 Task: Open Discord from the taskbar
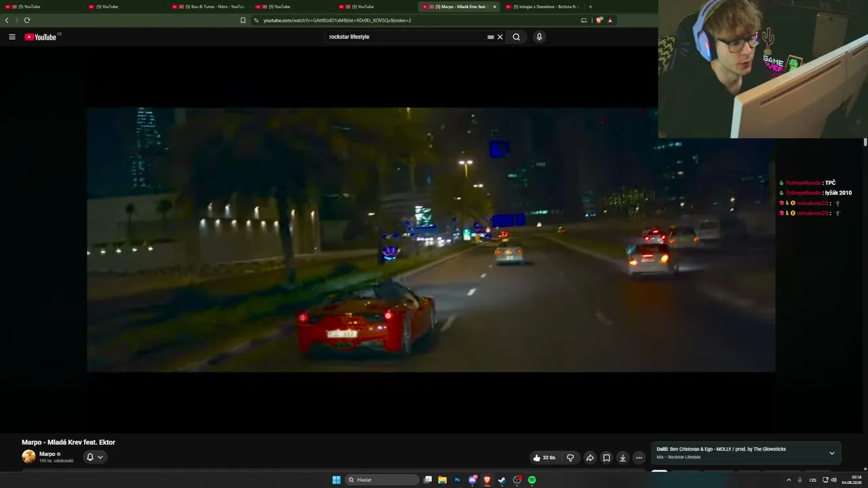[473, 480]
